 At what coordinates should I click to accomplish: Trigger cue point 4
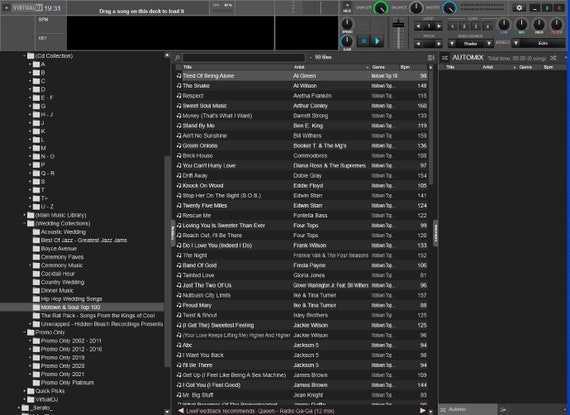487,26
